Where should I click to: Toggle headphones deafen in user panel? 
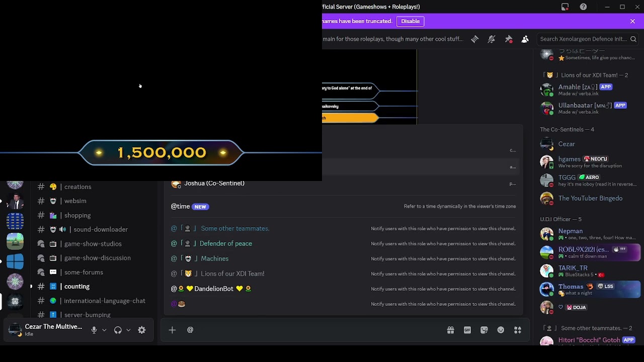(x=118, y=330)
